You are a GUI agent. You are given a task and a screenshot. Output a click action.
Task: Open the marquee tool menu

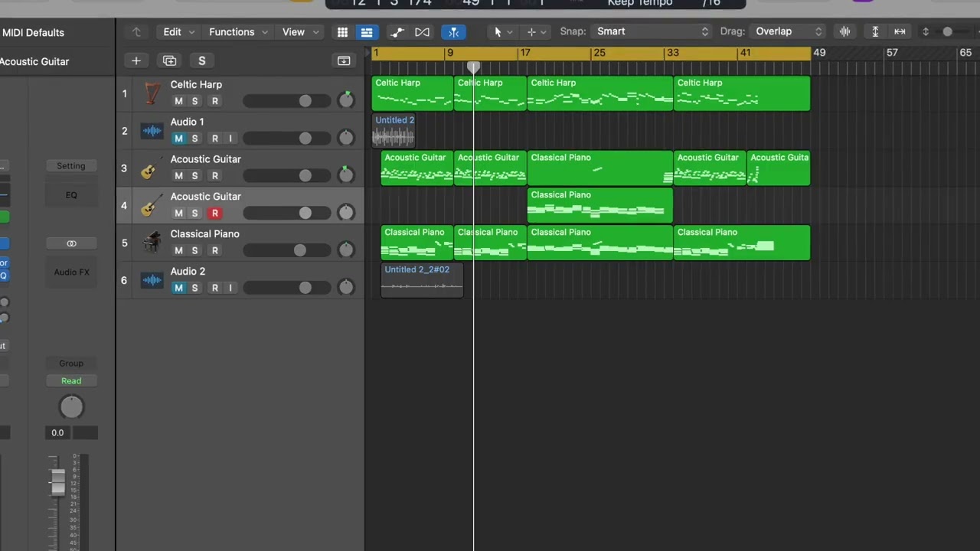pos(535,31)
